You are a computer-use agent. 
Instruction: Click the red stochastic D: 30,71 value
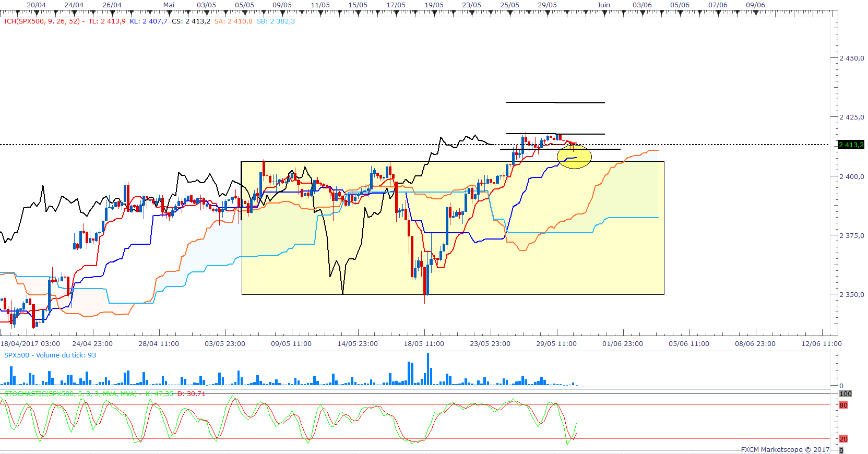point(192,394)
